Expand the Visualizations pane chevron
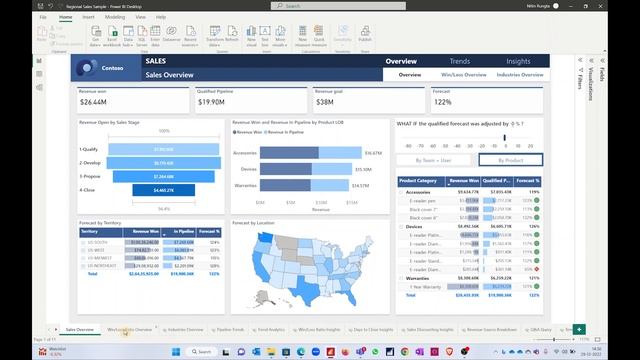Viewport: 640px width, 360px height. point(591,60)
